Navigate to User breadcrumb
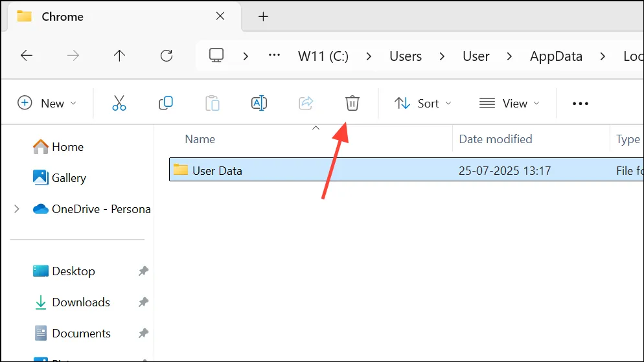 point(476,56)
